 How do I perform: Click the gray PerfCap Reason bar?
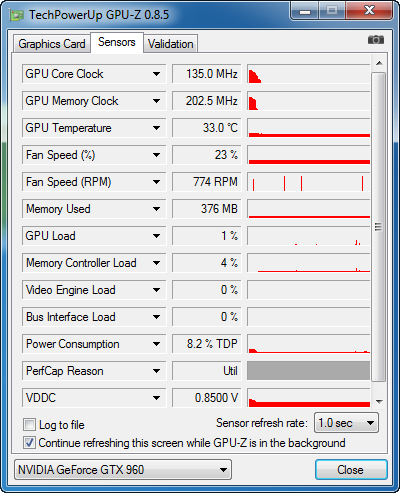(309, 371)
